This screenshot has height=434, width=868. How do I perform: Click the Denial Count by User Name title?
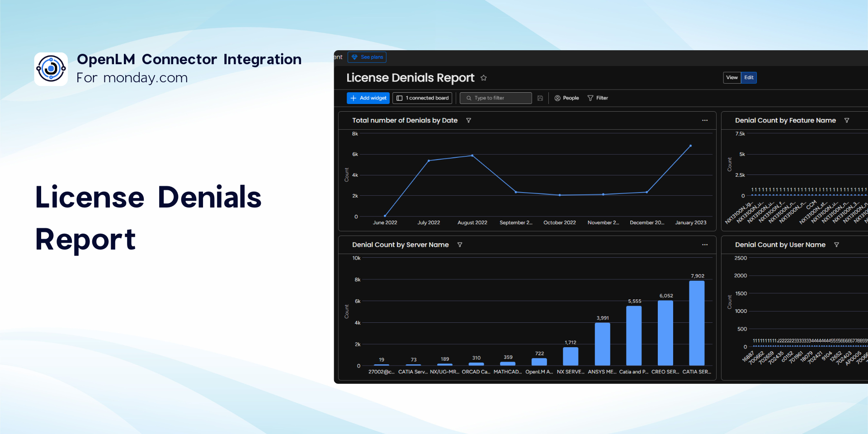[x=780, y=245]
